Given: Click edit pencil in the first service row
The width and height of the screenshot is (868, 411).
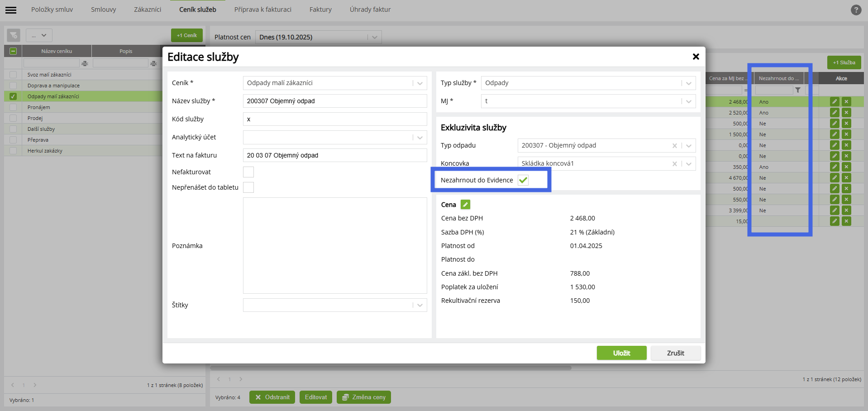Looking at the screenshot, I should (x=835, y=102).
